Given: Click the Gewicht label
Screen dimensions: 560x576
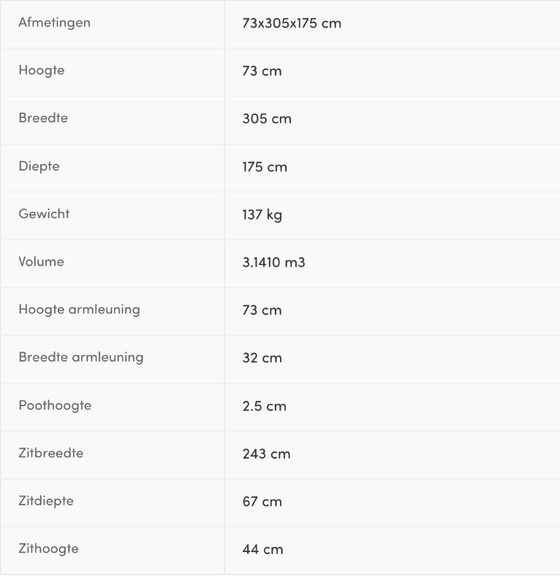Looking at the screenshot, I should coord(44,214).
